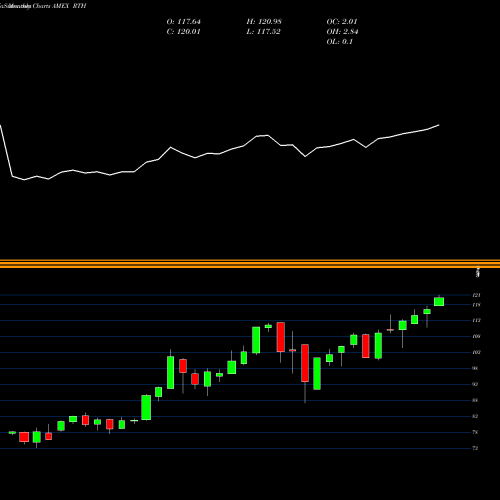Click the 72 price axis label
500x500 pixels.
[476, 448]
